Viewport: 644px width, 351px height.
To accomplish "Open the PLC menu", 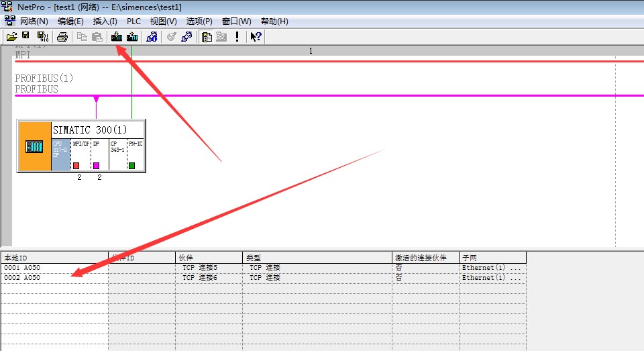I will click(x=133, y=21).
